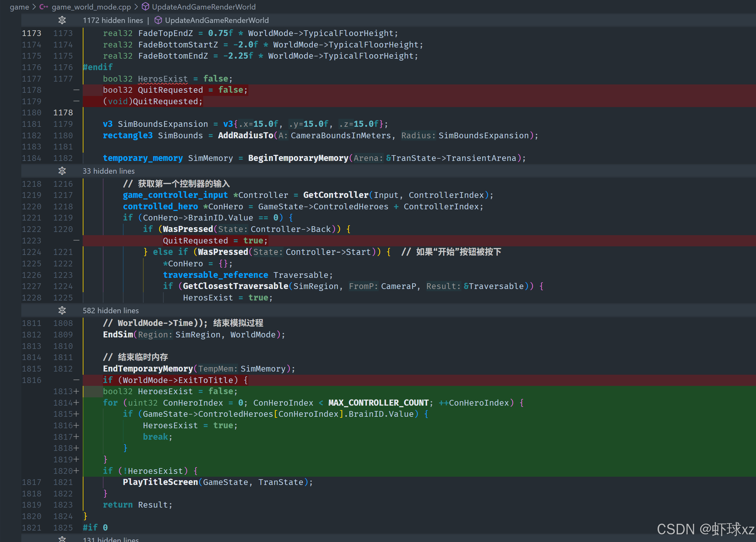Screen dimensions: 756x542
Task: Click unfold icon beside 131 hidden lines
Action: pos(62,539)
